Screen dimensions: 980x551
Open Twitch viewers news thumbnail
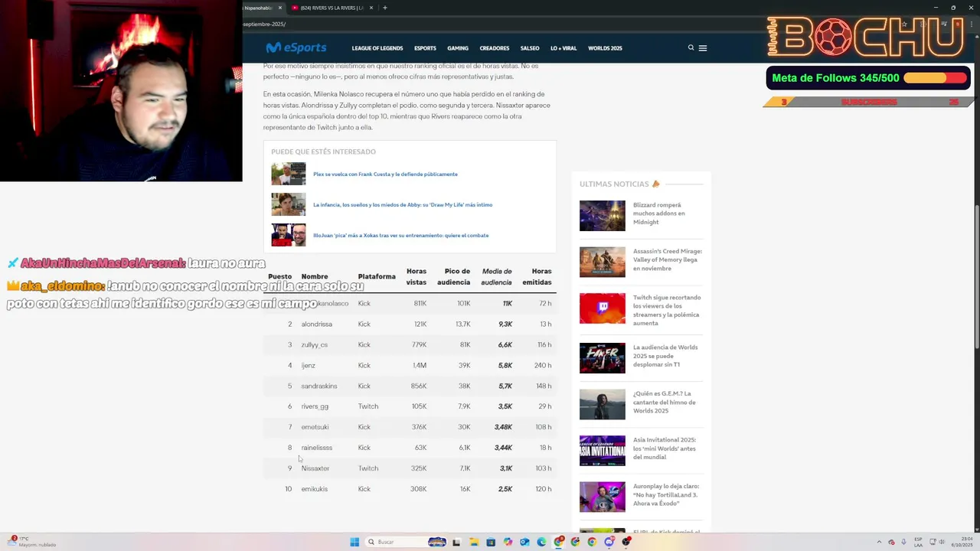tap(602, 308)
